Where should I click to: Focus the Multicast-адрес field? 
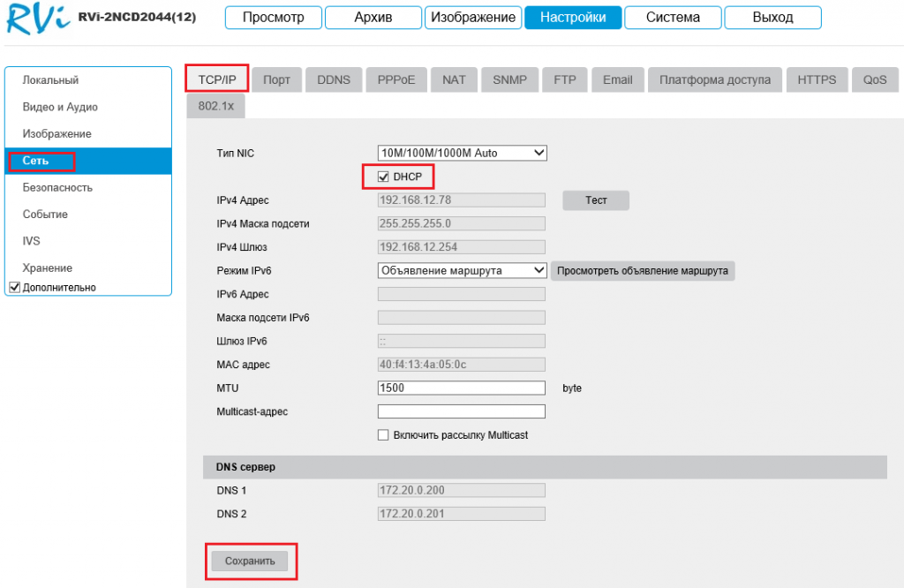[461, 411]
